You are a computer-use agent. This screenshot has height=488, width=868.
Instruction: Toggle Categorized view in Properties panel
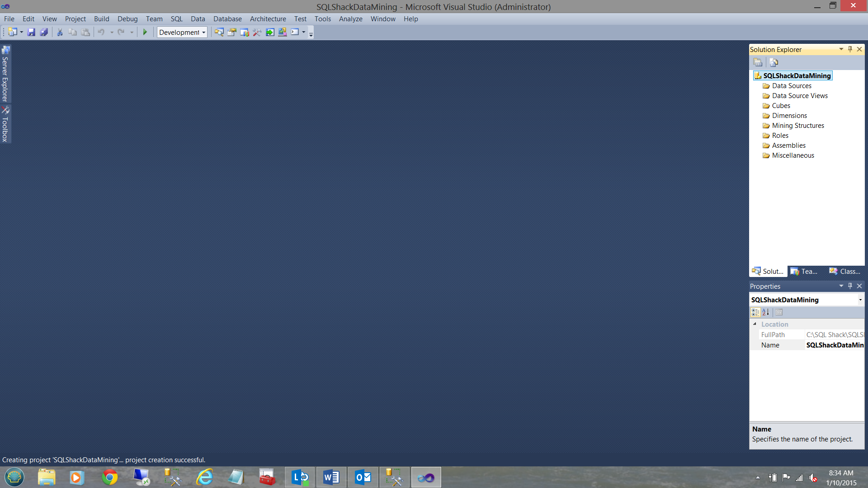point(755,312)
